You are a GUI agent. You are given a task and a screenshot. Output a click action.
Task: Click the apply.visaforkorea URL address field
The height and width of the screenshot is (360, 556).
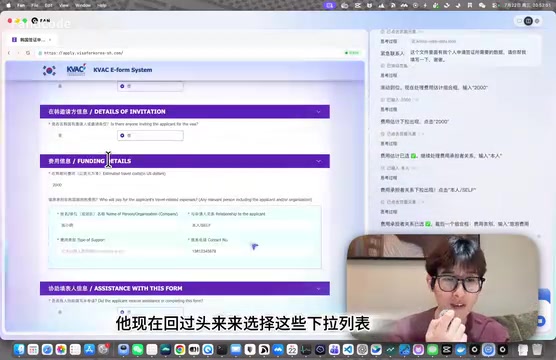84,53
